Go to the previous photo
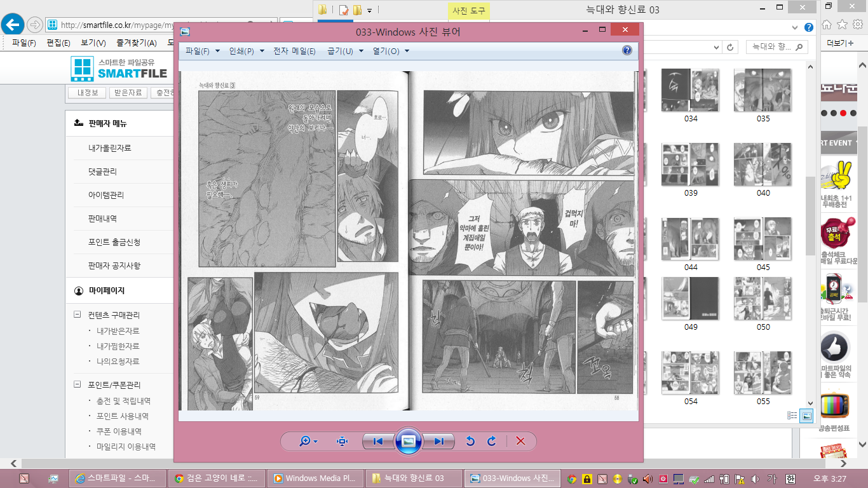Viewport: 868px width, 488px height. click(x=378, y=441)
